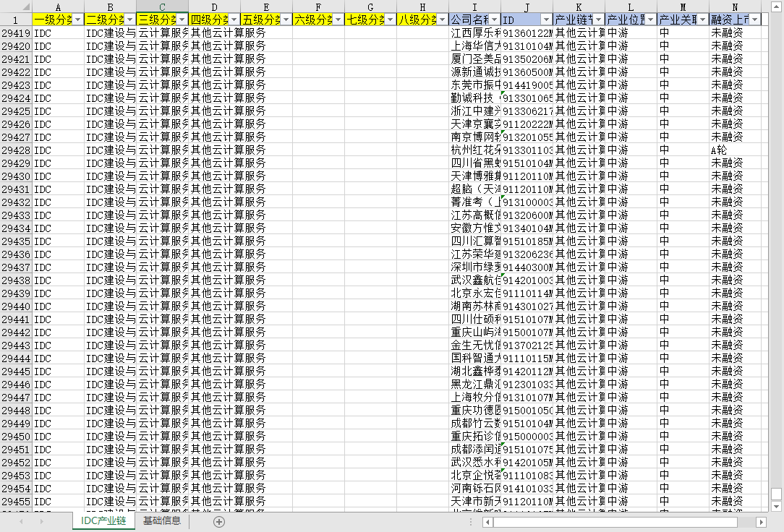
Task: Open the filter dropdown for 公司名称 column
Action: (494, 20)
